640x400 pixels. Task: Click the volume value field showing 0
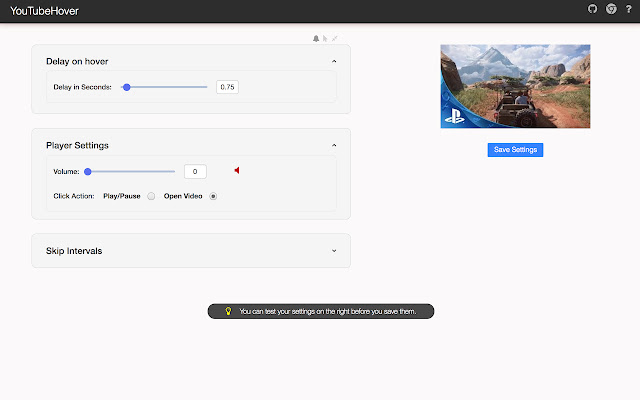click(195, 171)
